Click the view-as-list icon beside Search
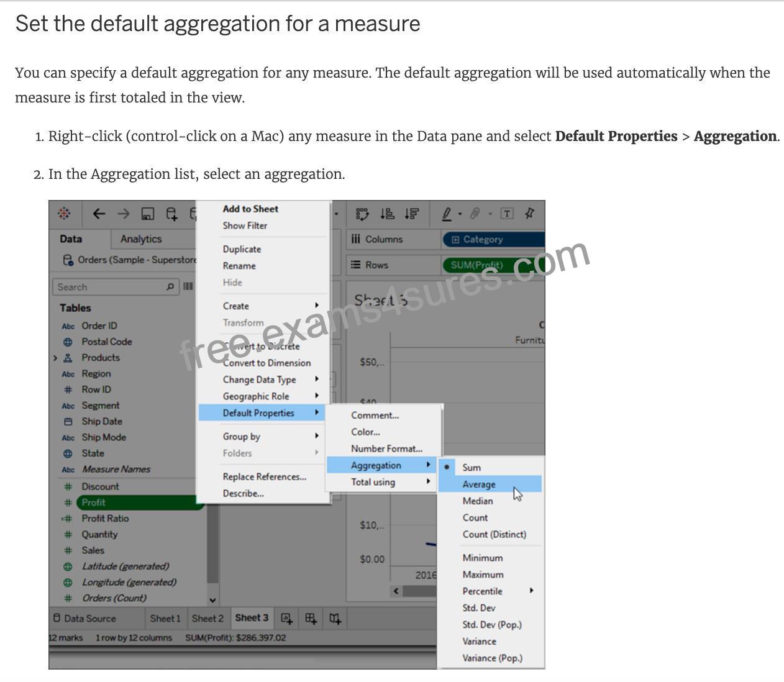The width and height of the screenshot is (784, 682). [x=188, y=286]
